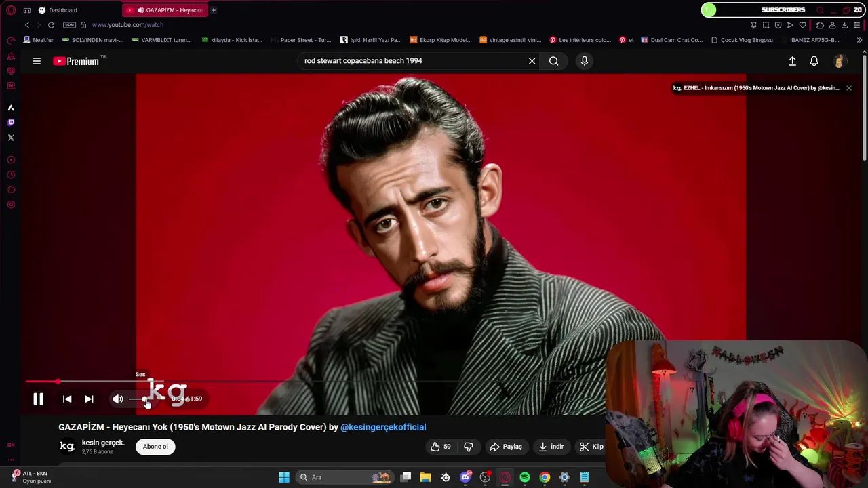
Task: Open the SOLVINDEN mavi bookmark
Action: tap(92, 40)
